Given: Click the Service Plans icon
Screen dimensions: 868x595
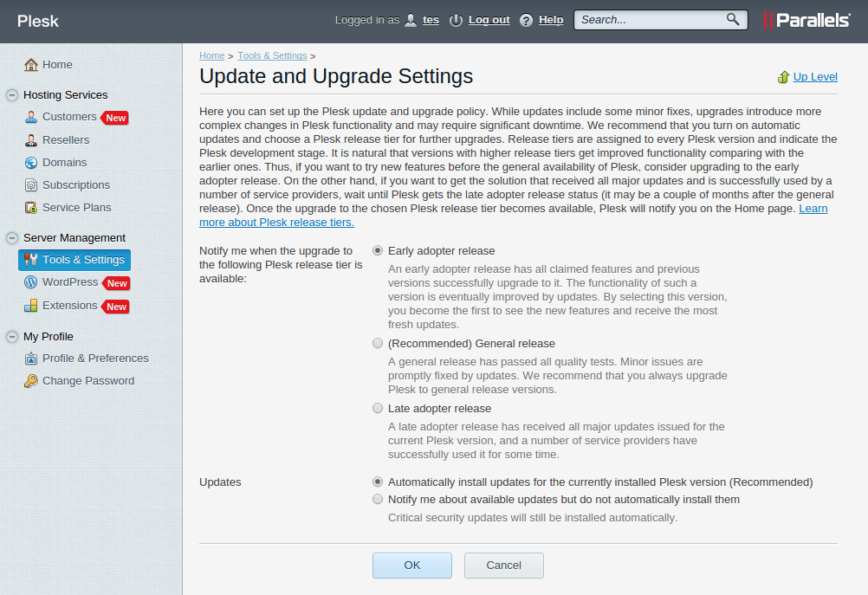Looking at the screenshot, I should coord(31,208).
